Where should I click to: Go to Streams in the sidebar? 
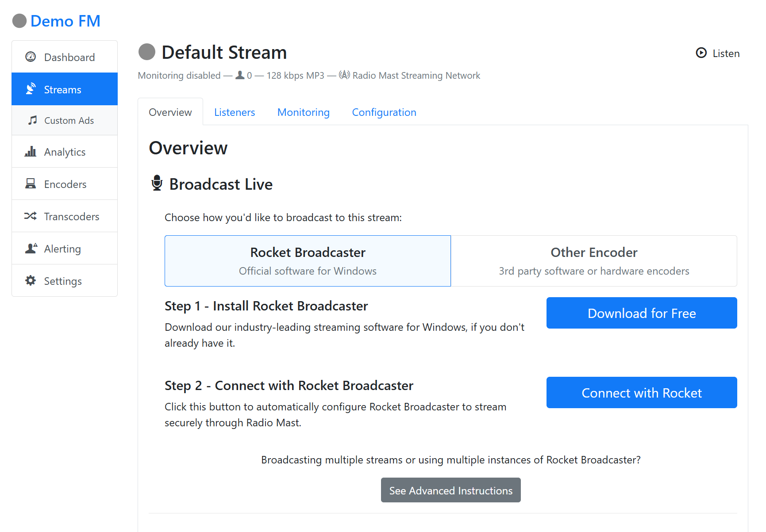(65, 89)
